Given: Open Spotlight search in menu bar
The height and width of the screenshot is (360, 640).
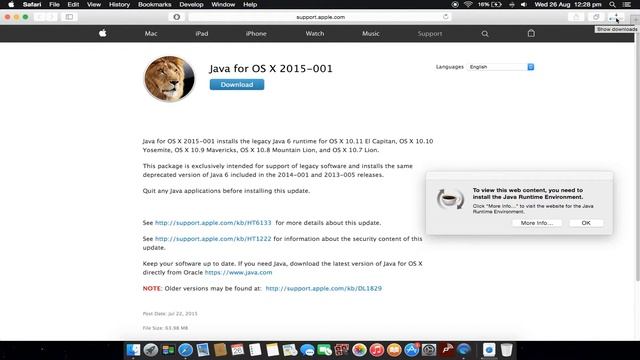Looking at the screenshot, I should pyautogui.click(x=612, y=4).
